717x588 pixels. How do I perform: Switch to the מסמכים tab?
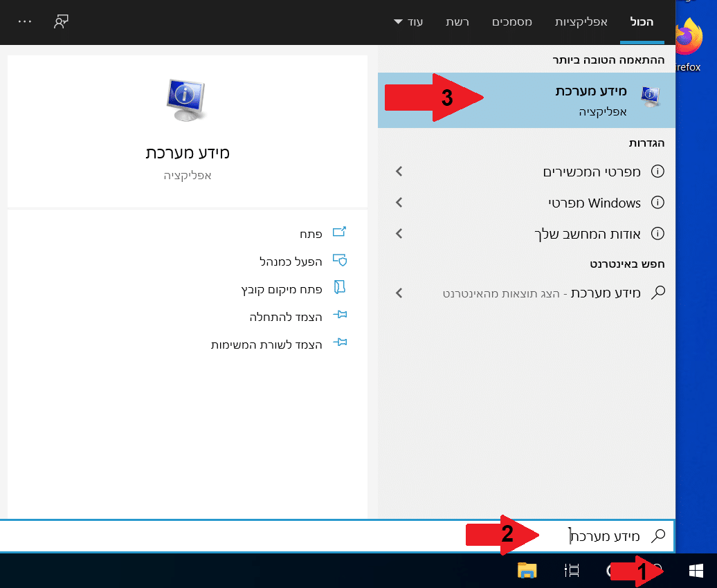(x=512, y=22)
